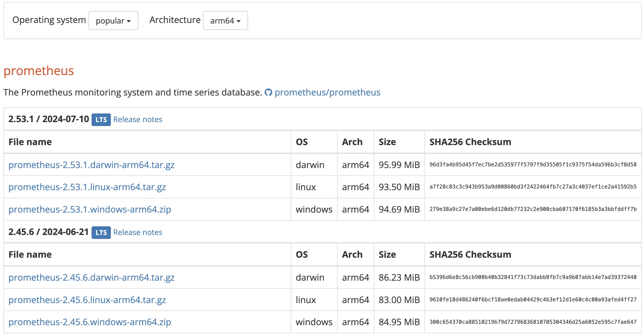Screen dimensions: 644x335
Task: Click the prometheus section heading
Action: [x=39, y=71]
